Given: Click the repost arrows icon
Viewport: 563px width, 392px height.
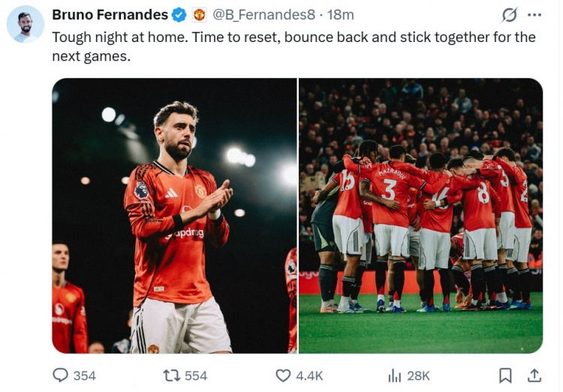Looking at the screenshot, I should coord(171,375).
